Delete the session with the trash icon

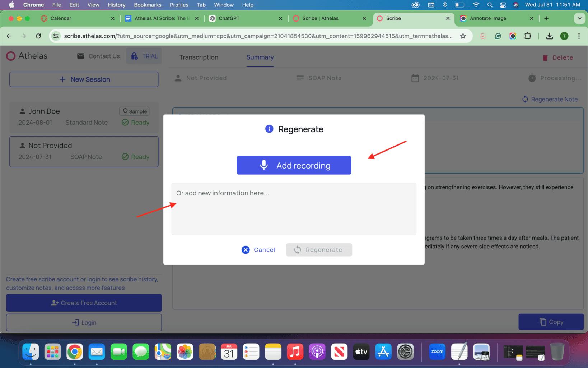click(x=557, y=57)
